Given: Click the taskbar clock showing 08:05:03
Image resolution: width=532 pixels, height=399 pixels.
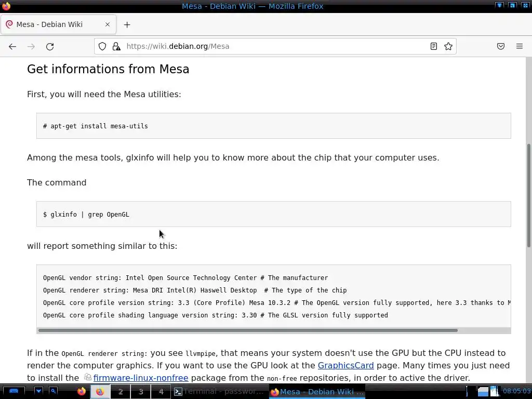Looking at the screenshot, I should pos(516,391).
